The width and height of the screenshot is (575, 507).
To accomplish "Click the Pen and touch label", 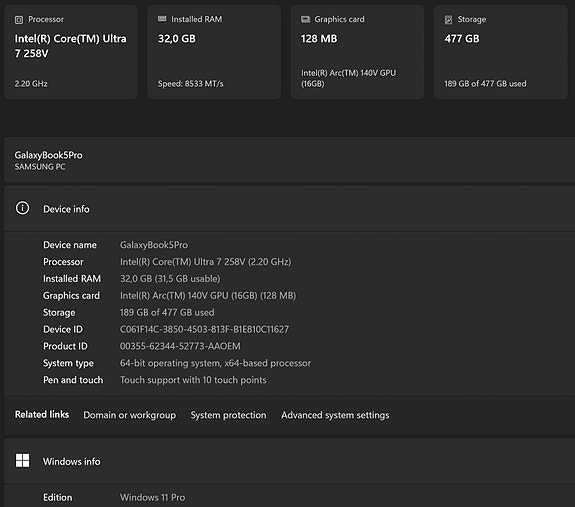I will (73, 380).
